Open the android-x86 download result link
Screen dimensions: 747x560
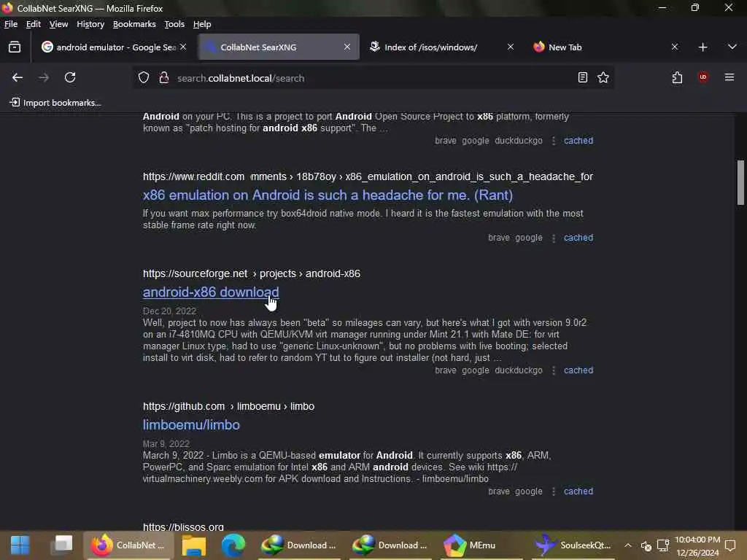(x=211, y=292)
